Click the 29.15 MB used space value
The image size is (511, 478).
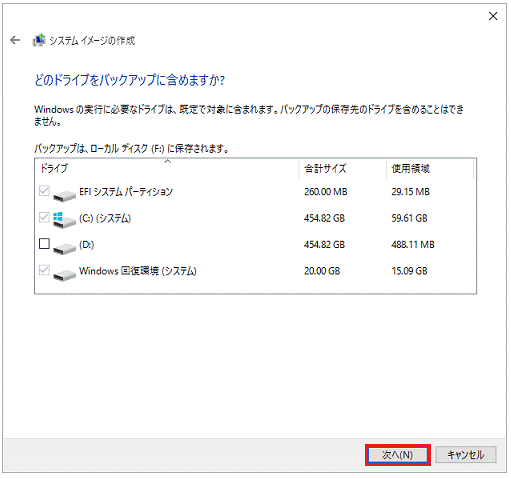[411, 192]
